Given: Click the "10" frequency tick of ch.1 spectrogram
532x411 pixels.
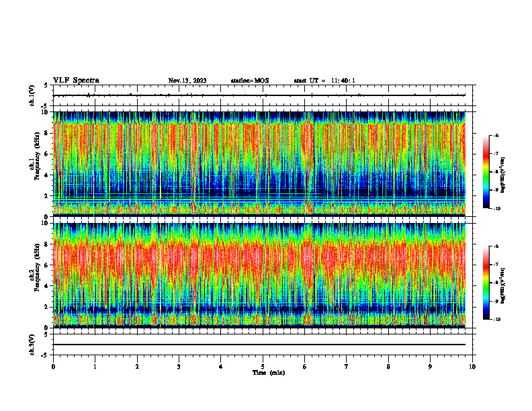Looking at the screenshot, I should point(46,112).
